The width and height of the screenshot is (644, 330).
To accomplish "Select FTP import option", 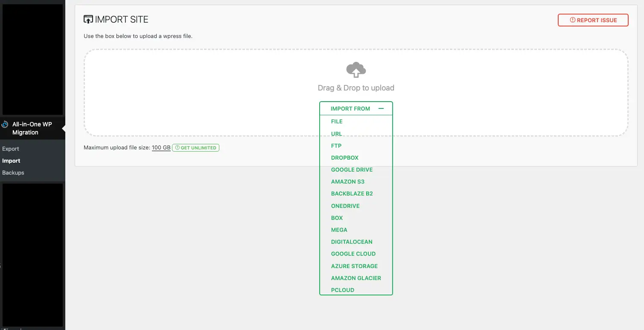I will click(336, 146).
